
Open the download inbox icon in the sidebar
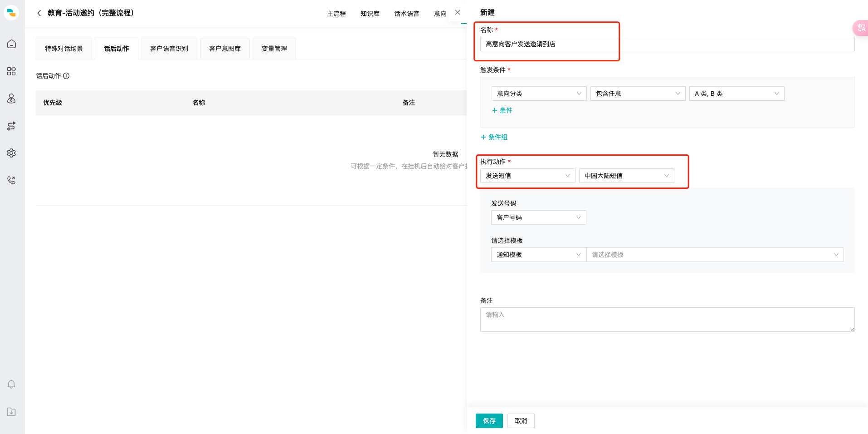pyautogui.click(x=11, y=412)
